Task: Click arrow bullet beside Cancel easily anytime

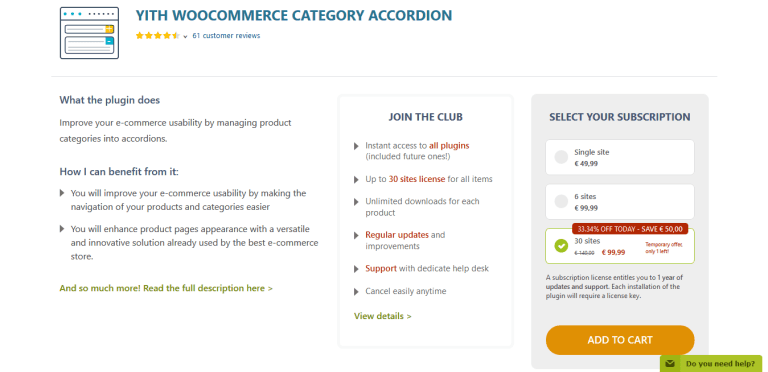Action: pyautogui.click(x=356, y=292)
